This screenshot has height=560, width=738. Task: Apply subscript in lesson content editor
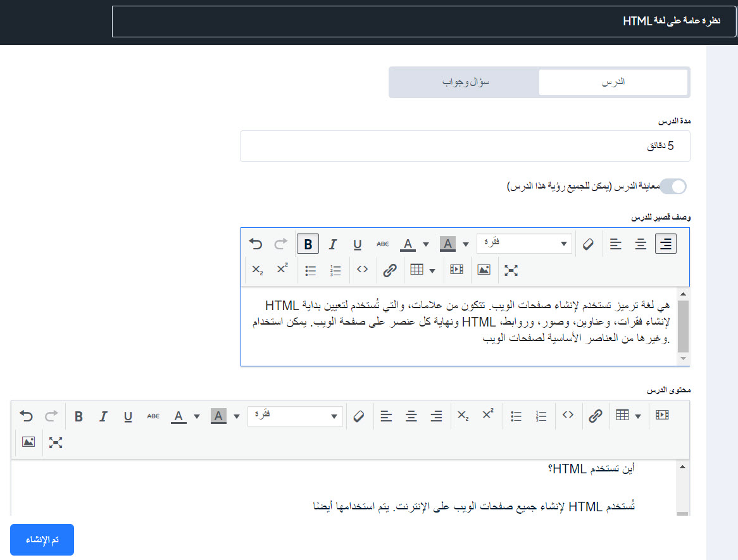pyautogui.click(x=463, y=416)
